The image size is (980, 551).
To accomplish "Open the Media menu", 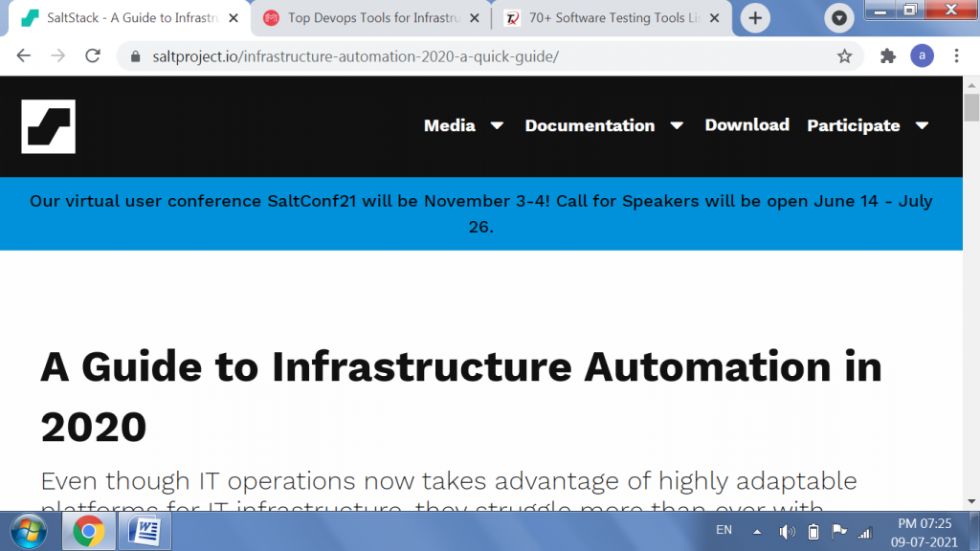I will pos(450,125).
